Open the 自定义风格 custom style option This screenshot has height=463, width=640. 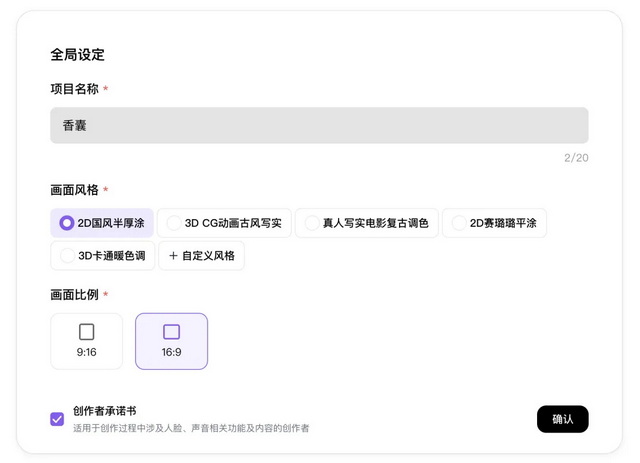[x=201, y=256]
